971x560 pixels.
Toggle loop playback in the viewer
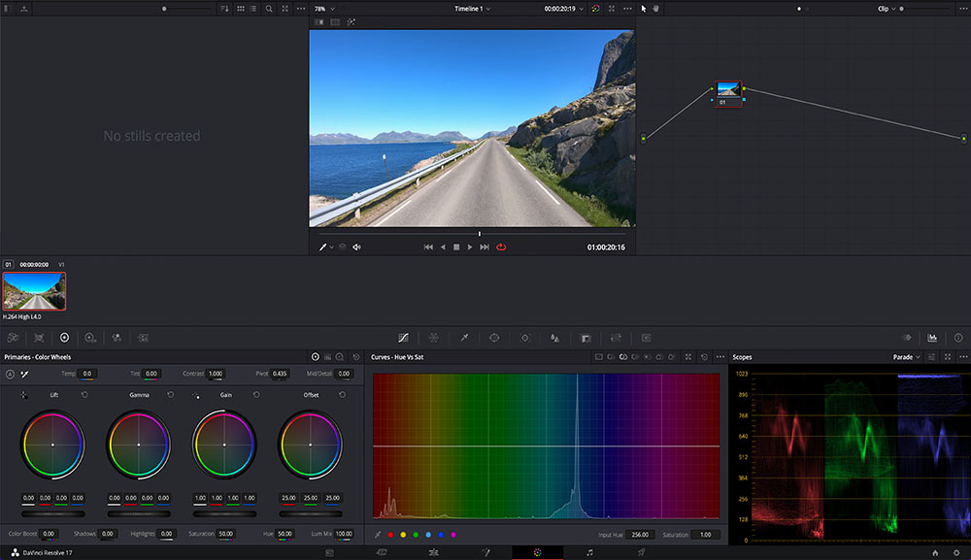(501, 247)
